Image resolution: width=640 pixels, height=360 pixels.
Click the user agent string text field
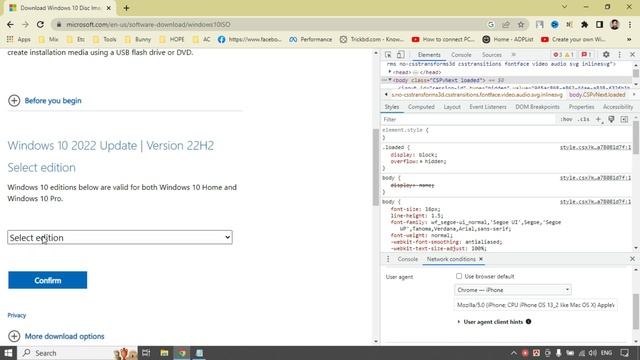coord(536,305)
